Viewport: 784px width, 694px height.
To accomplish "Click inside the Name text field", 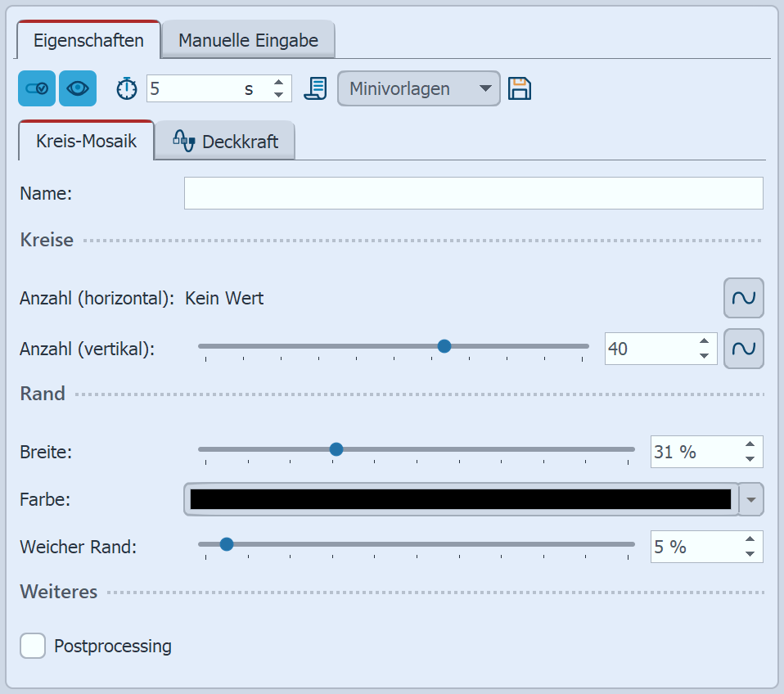I will point(473,193).
